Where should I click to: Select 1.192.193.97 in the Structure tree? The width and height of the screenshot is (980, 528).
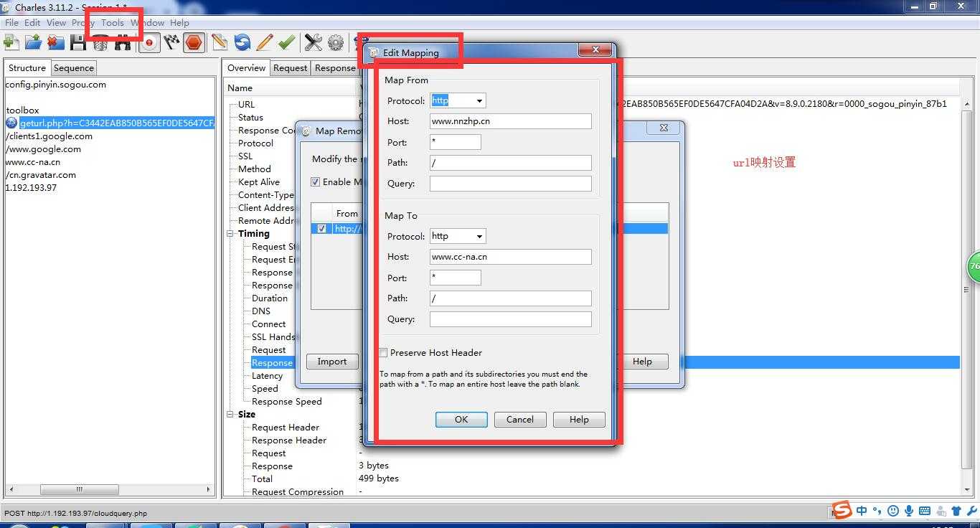(x=31, y=188)
